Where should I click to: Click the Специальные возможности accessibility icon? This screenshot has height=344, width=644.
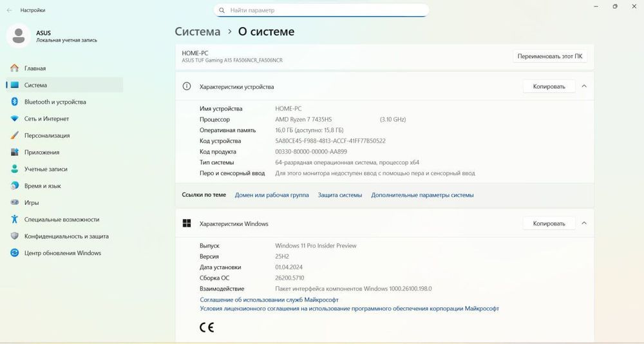click(14, 219)
